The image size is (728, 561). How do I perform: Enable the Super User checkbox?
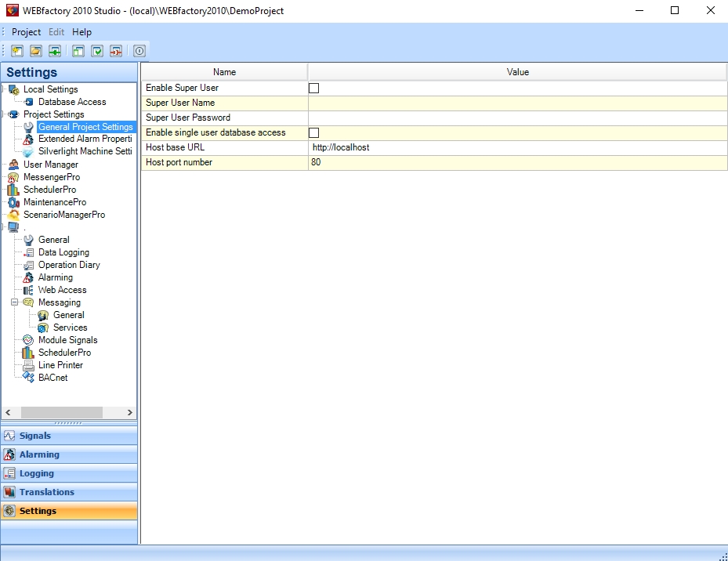(x=314, y=89)
